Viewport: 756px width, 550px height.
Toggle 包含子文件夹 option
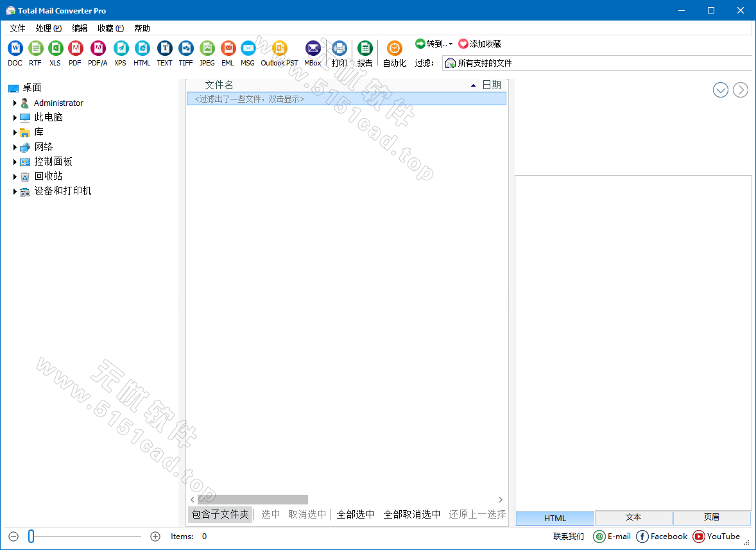[219, 514]
